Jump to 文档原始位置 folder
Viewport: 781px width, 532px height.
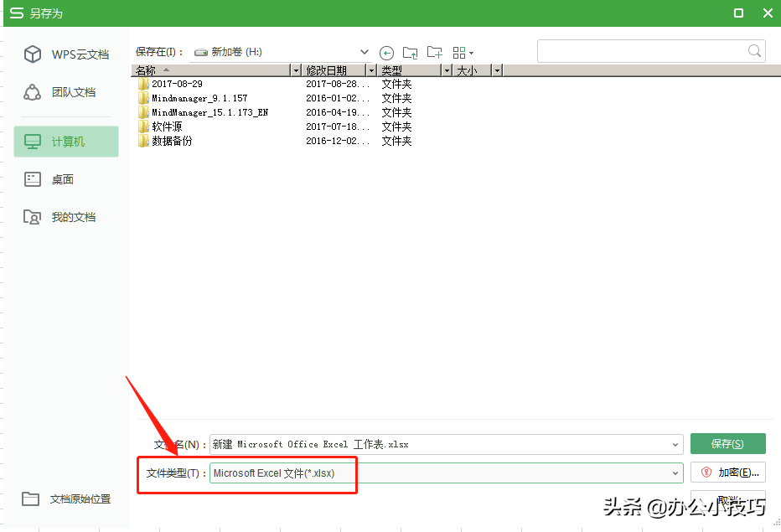point(66,498)
